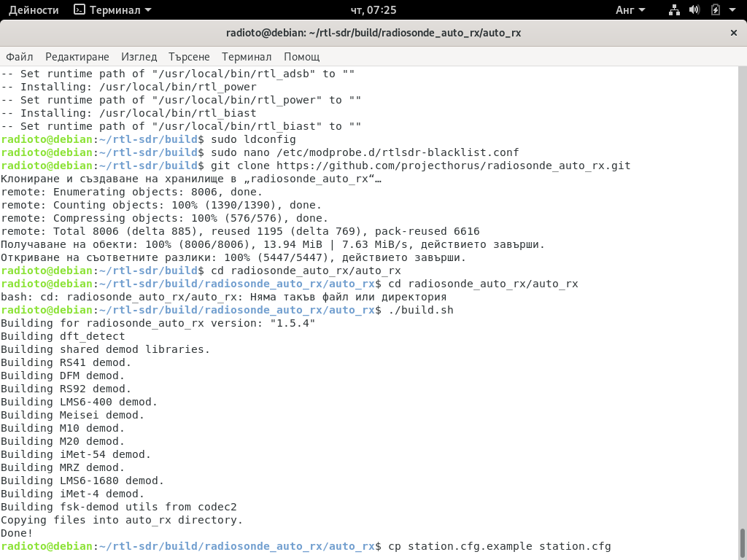Click 'Total 8006 (delta 885)' line
The height and width of the screenshot is (560, 747).
(x=240, y=231)
